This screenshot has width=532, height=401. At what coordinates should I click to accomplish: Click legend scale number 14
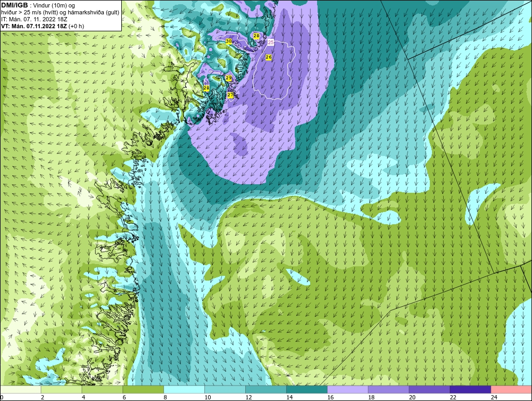(x=289, y=397)
